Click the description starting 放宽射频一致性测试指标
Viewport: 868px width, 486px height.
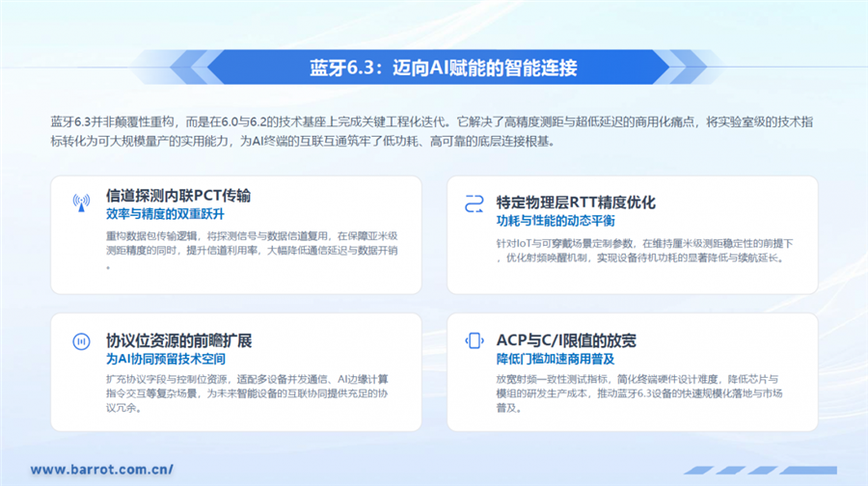tap(638, 393)
